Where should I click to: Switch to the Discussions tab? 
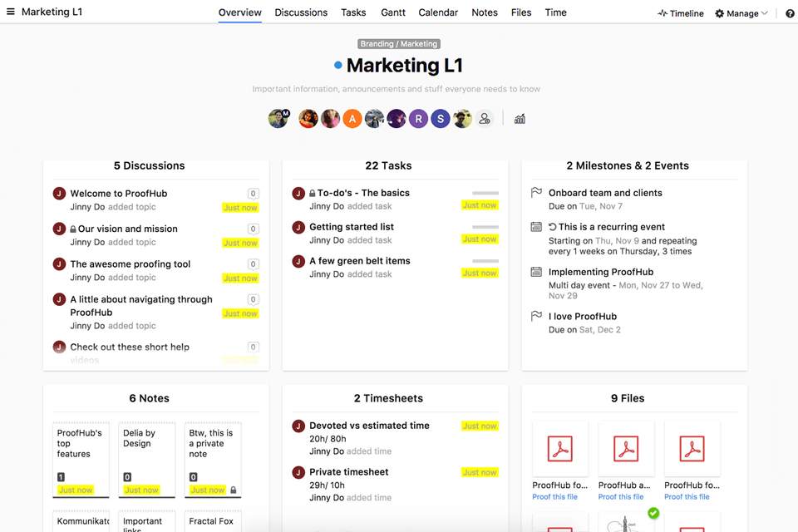tap(301, 12)
